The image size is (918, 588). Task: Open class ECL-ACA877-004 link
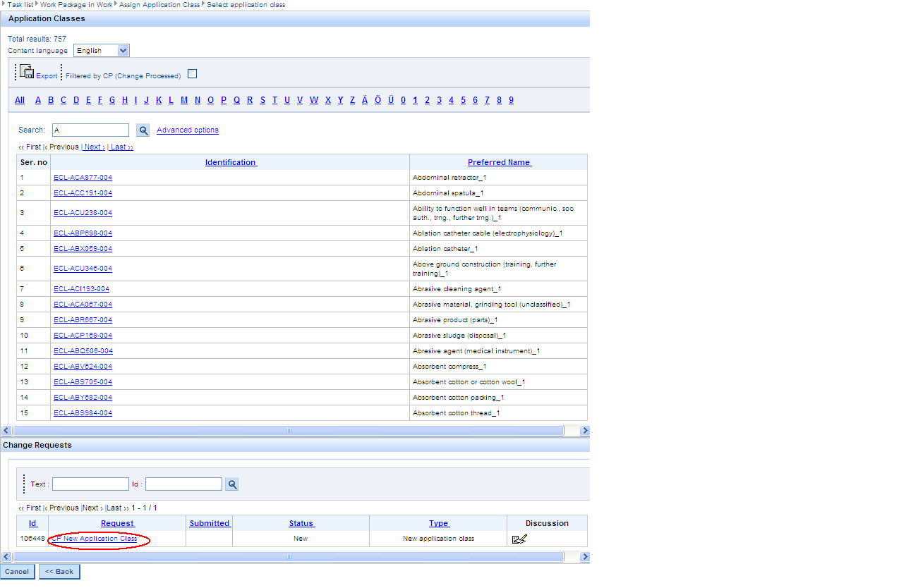tap(83, 178)
